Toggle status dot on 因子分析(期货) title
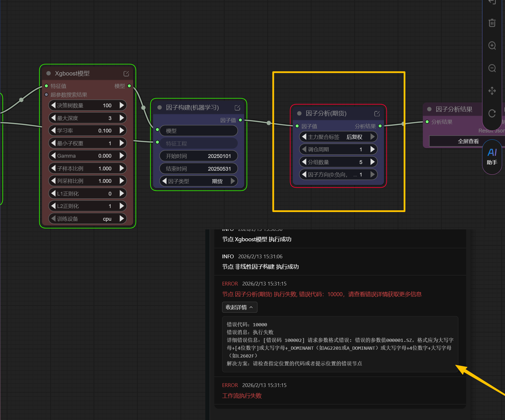Screen dimensions: 505x420 [299, 113]
